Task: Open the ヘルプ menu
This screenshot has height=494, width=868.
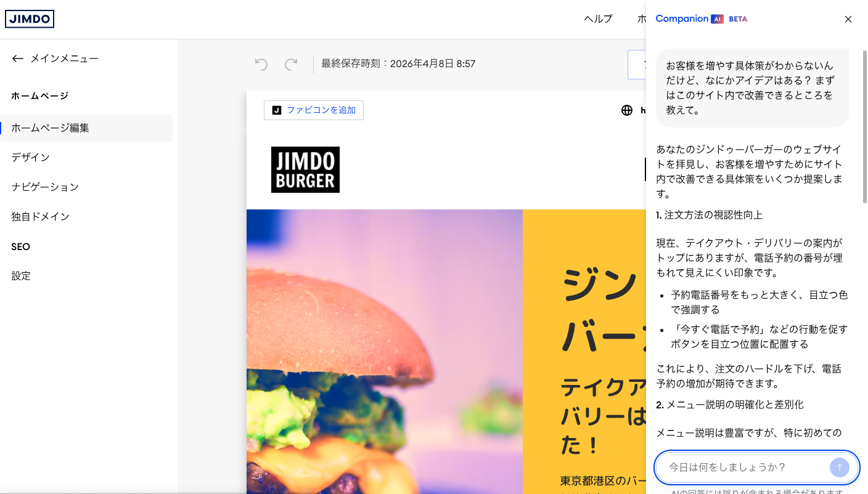Action: point(598,19)
